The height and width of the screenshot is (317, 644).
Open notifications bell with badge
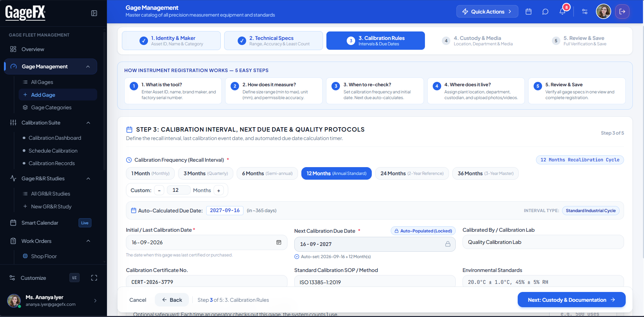pos(562,12)
